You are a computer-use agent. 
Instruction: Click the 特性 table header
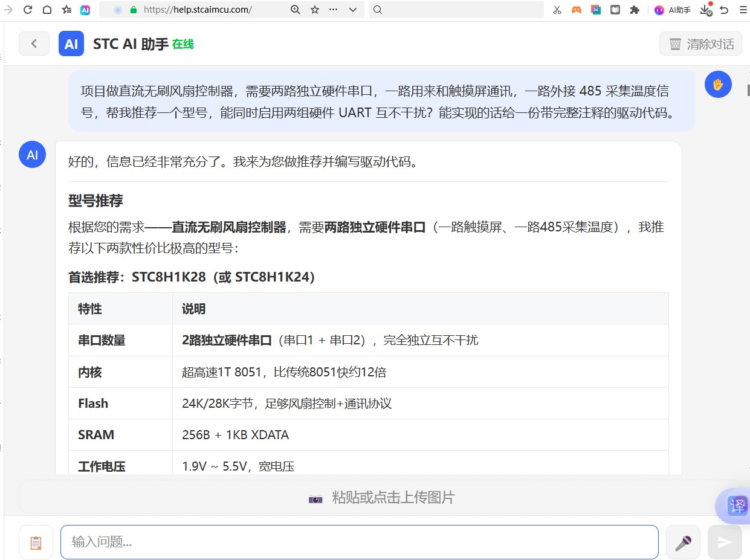(x=120, y=309)
